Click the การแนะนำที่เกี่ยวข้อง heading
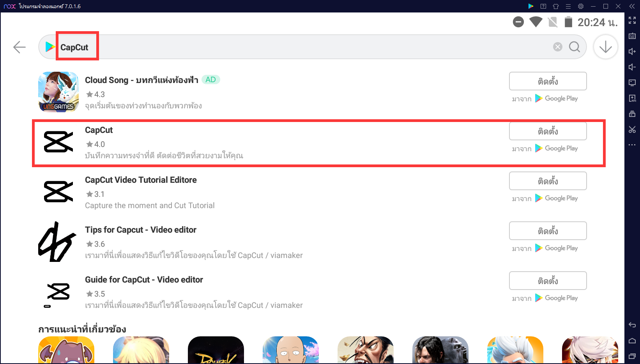This screenshot has height=364, width=640. (82, 329)
